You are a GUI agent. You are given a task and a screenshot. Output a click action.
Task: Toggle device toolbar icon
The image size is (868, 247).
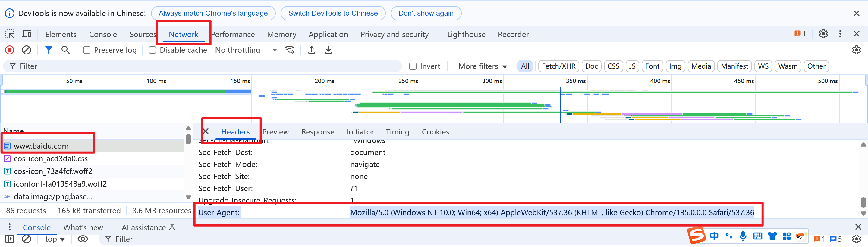[27, 34]
